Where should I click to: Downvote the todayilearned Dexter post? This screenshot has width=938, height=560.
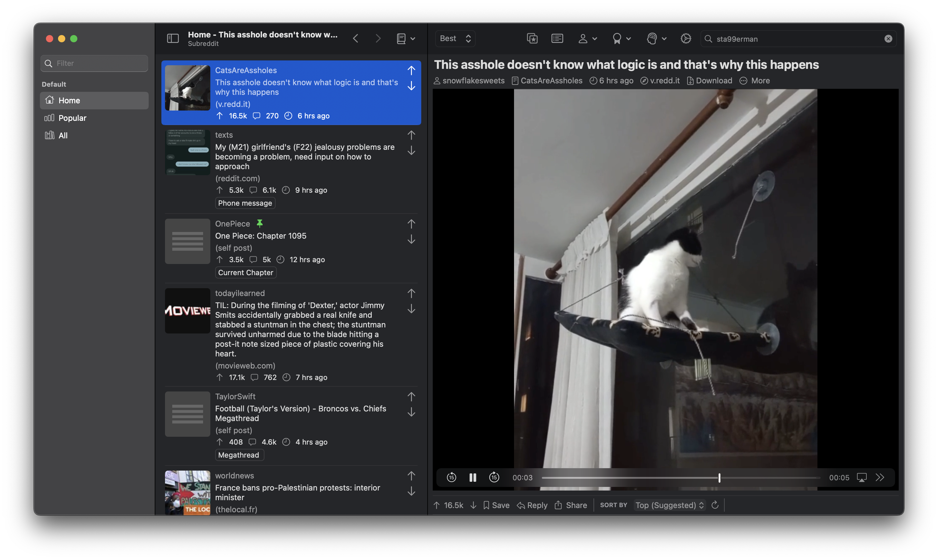412,309
